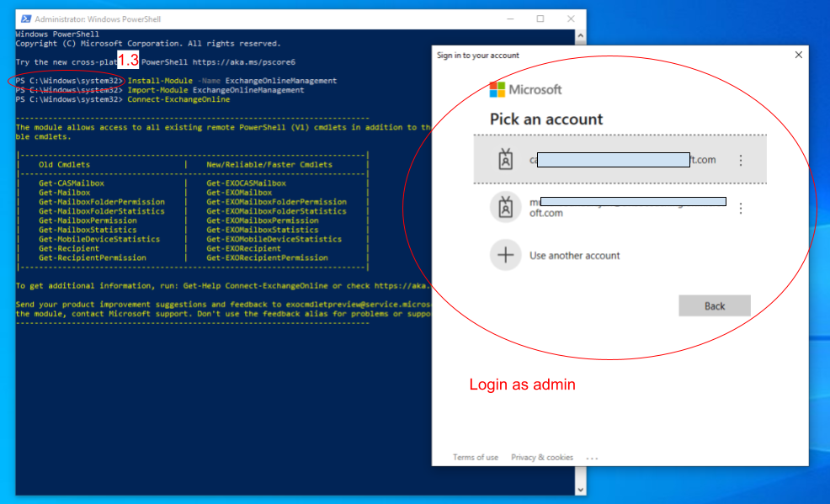Click Get-EXORecipient cmdlet text
Screen dimensions: 830x504
pos(243,248)
